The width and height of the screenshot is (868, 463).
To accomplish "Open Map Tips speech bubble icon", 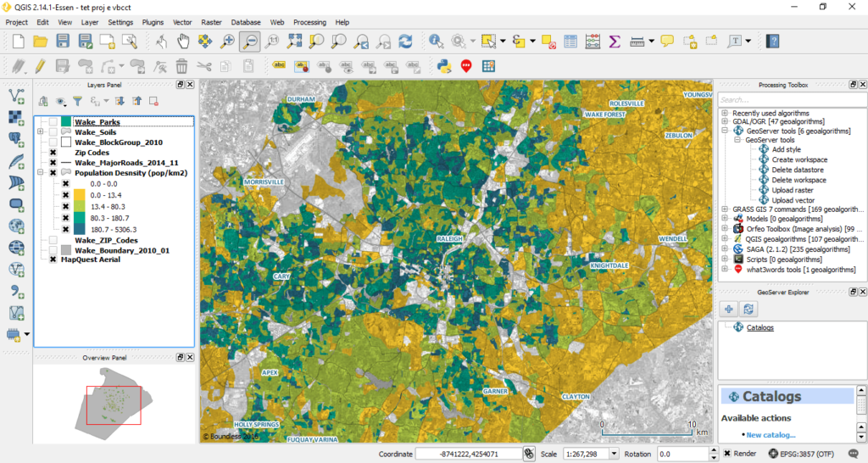I will (667, 41).
